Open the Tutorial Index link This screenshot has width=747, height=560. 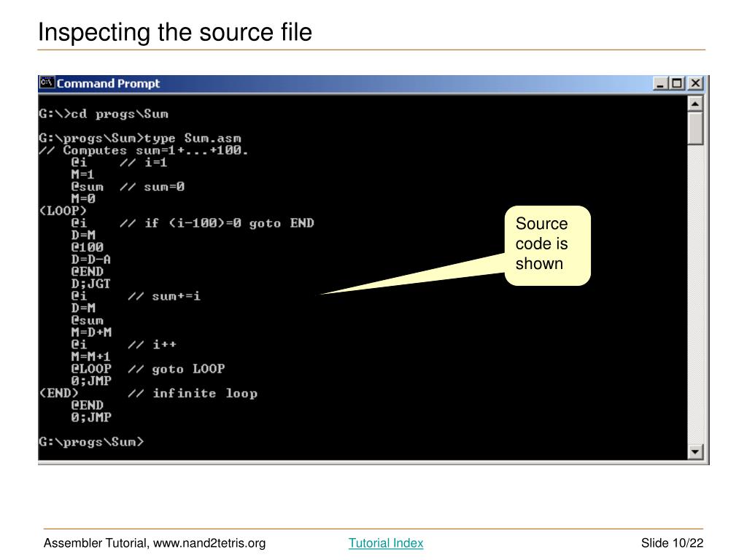pyautogui.click(x=385, y=542)
